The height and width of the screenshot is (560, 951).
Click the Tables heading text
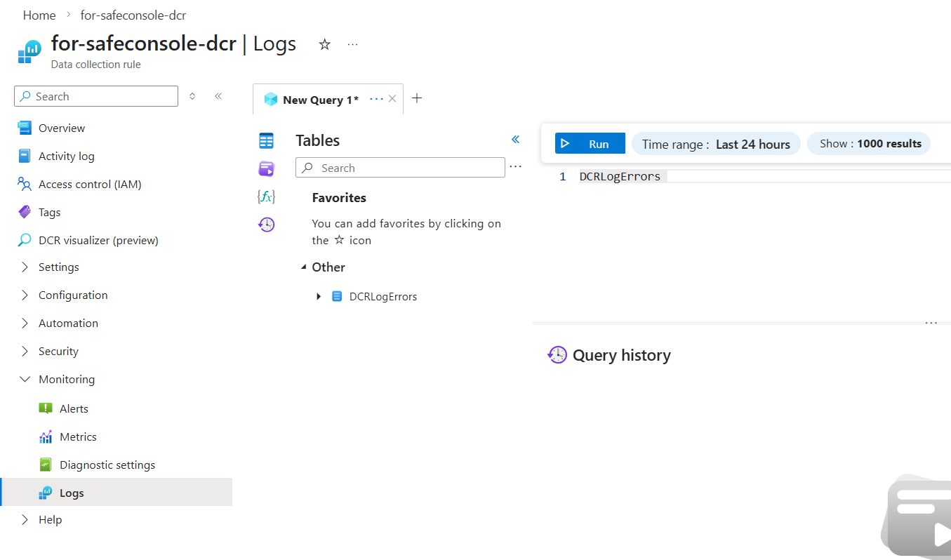pos(317,140)
